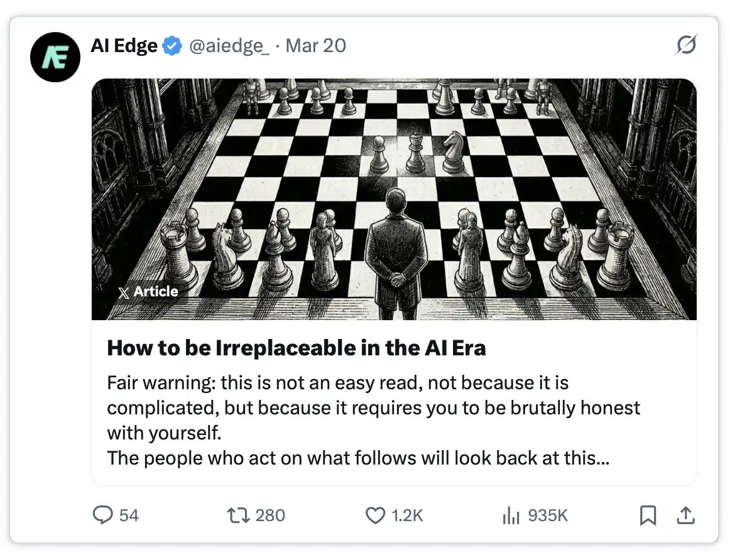Like the post with heart icon
Screen dimensions: 730x560
375,515
